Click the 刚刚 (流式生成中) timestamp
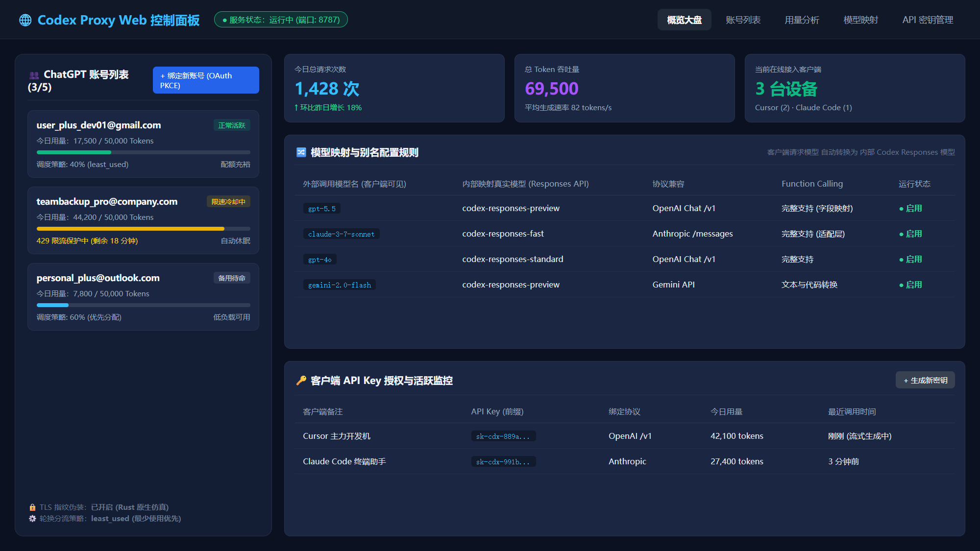 click(859, 436)
